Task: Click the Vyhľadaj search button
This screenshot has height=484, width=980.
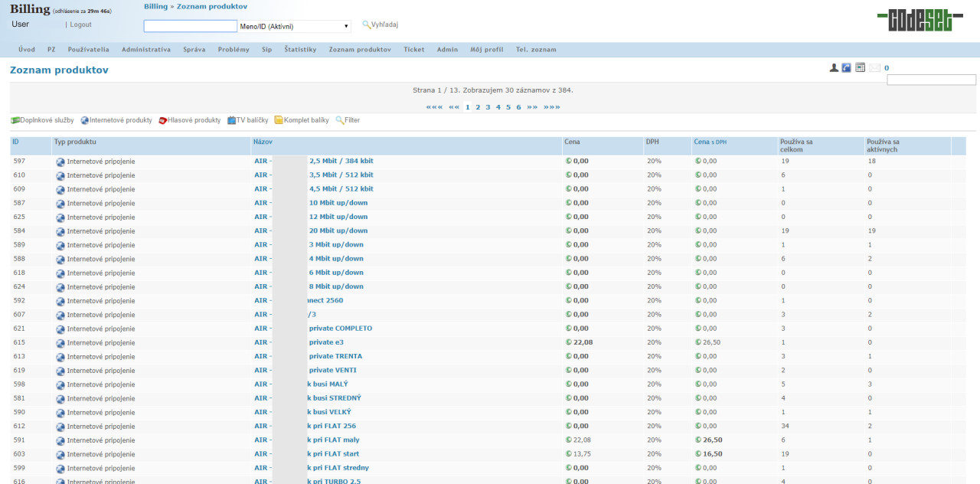Action: [x=380, y=25]
